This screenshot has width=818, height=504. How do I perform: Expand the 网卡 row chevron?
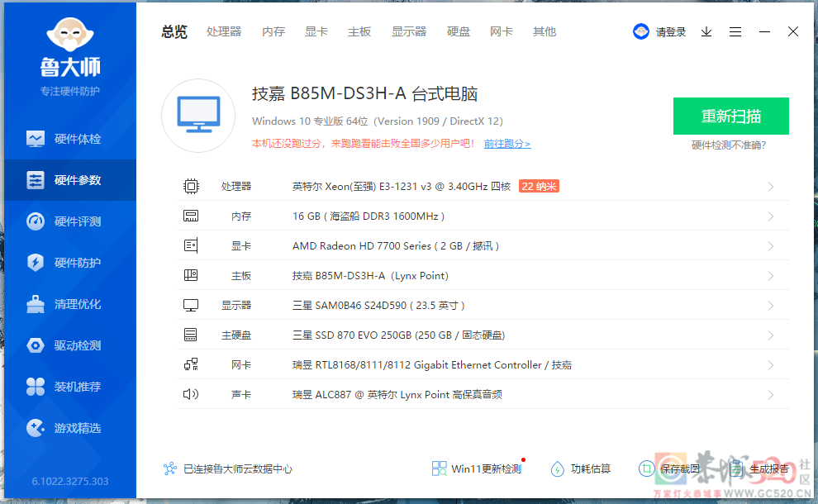pos(771,365)
